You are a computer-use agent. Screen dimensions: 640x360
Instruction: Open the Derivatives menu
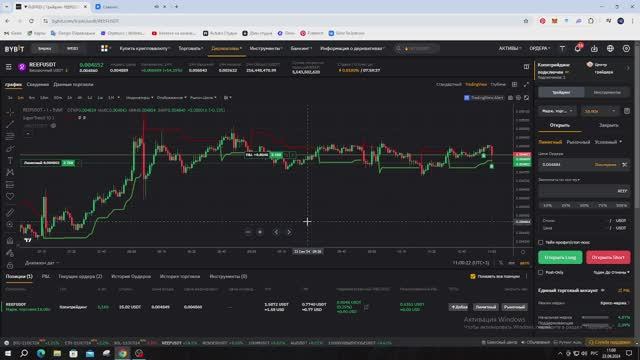[227, 49]
